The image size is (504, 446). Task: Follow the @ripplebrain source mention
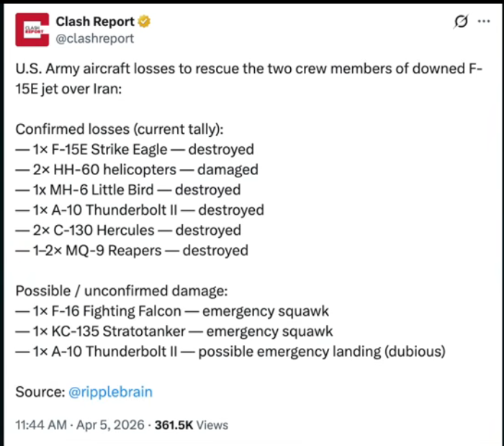pyautogui.click(x=110, y=392)
